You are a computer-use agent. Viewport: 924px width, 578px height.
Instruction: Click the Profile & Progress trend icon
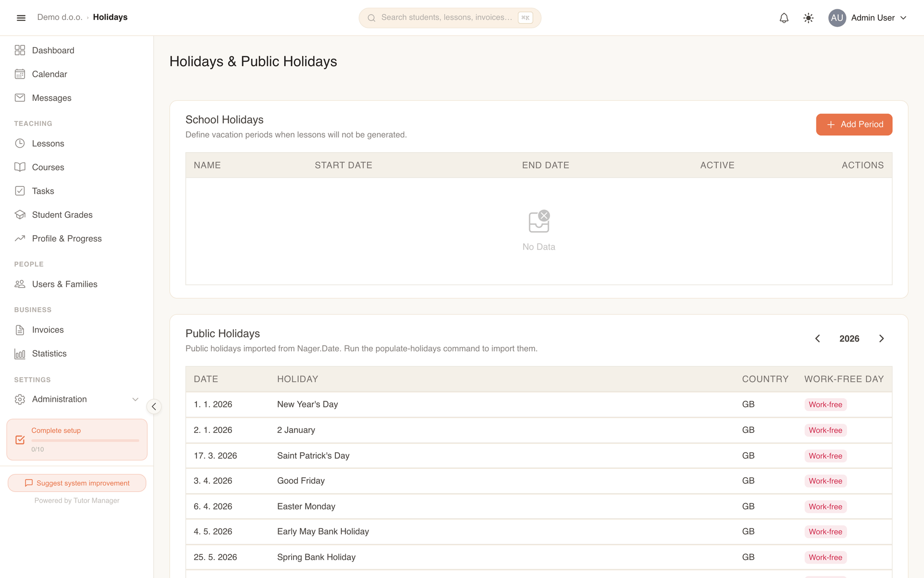point(20,238)
